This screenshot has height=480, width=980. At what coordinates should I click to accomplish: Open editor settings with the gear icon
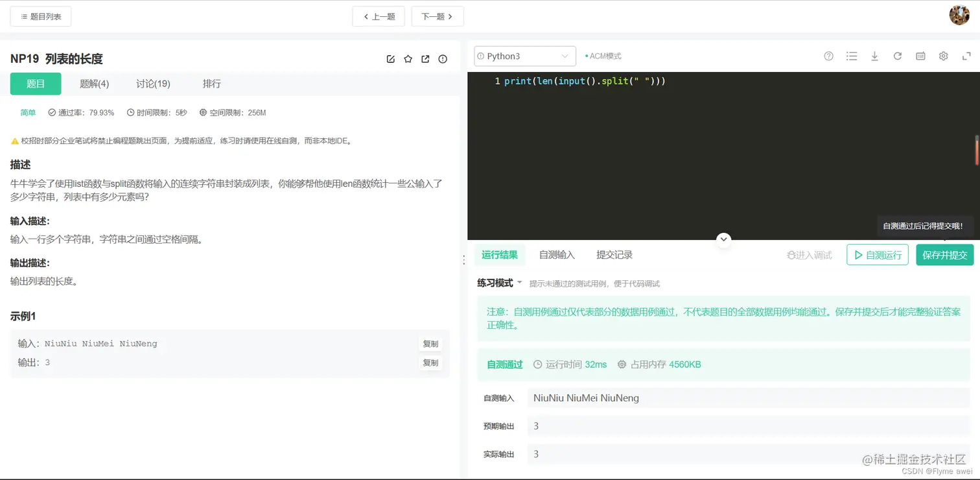coord(943,56)
